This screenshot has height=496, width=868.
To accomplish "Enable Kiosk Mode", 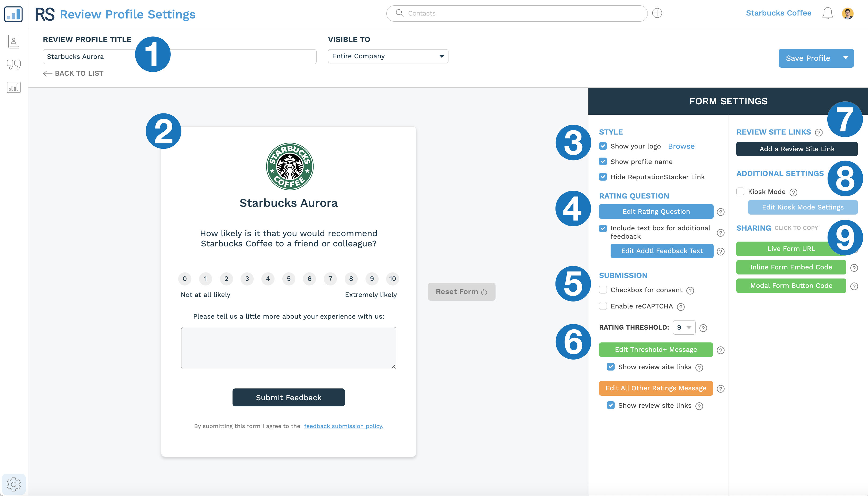I will 740,192.
